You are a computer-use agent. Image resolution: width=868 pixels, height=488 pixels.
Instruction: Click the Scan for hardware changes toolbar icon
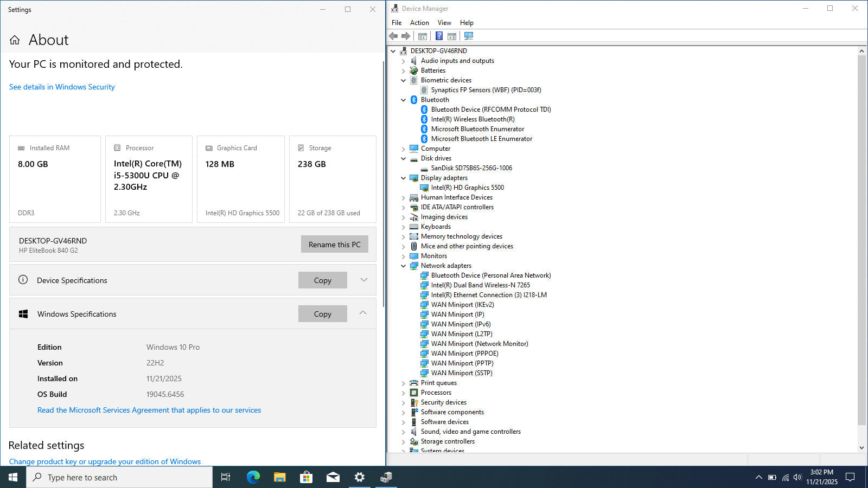coord(469,36)
